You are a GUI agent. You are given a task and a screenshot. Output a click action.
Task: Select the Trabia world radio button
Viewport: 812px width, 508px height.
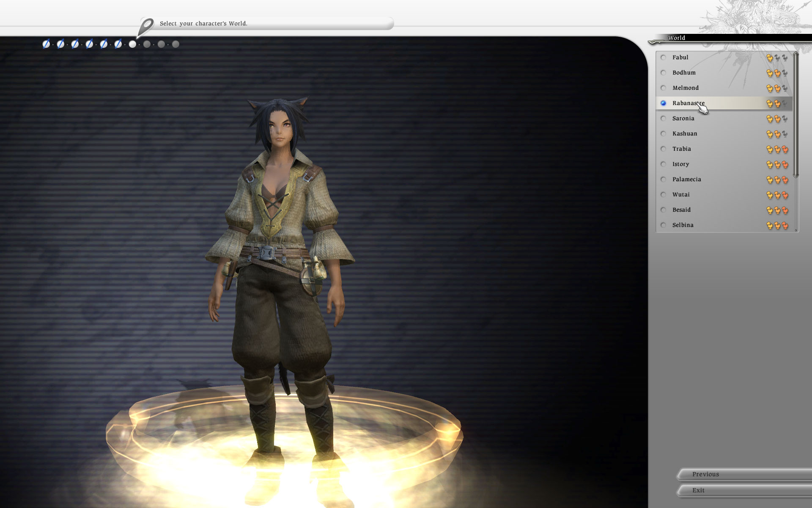click(x=663, y=149)
